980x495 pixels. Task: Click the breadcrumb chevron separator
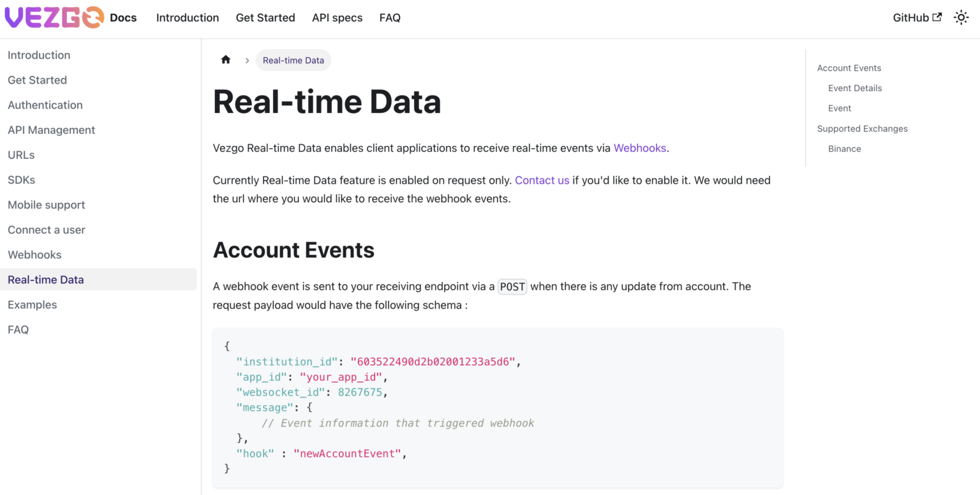pos(247,60)
